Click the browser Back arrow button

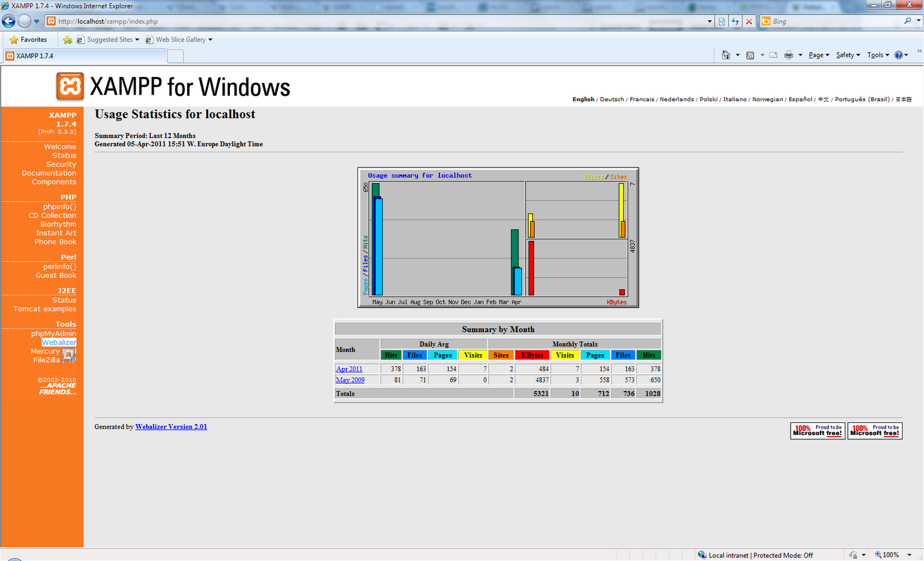[9, 21]
